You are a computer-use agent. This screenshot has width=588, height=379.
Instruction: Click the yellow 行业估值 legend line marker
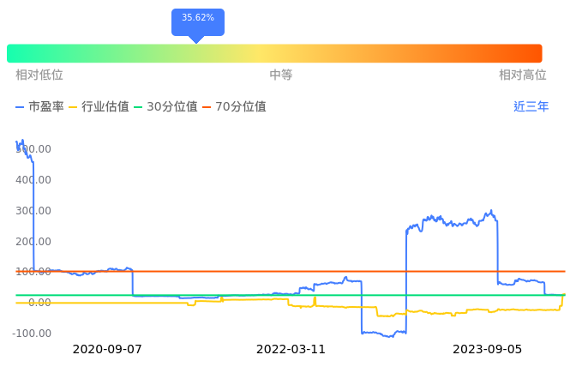(73, 107)
